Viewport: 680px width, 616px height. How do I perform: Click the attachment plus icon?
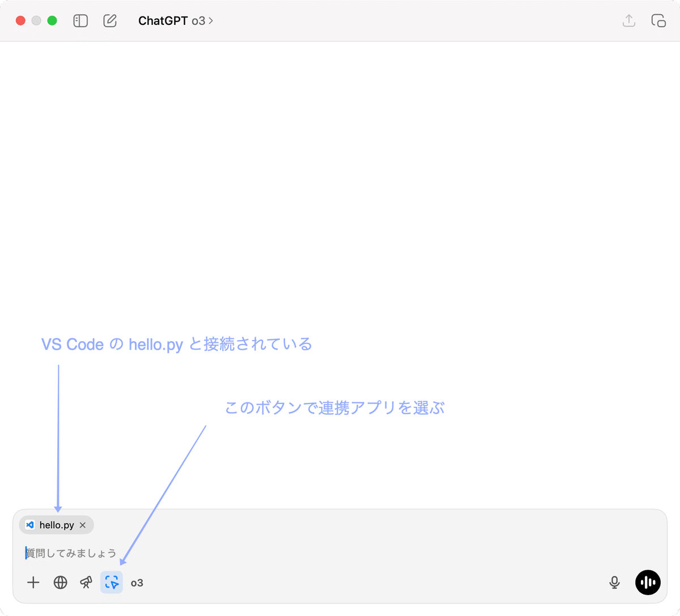[33, 583]
